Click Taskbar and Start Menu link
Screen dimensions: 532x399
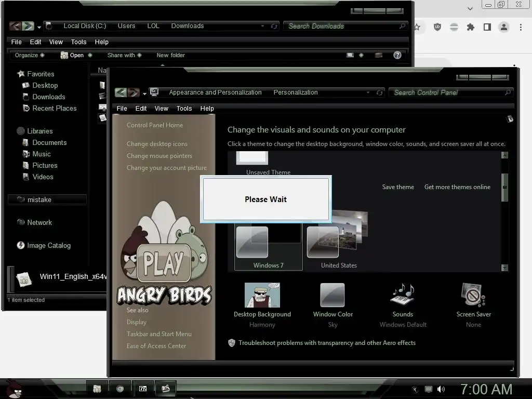tap(159, 334)
